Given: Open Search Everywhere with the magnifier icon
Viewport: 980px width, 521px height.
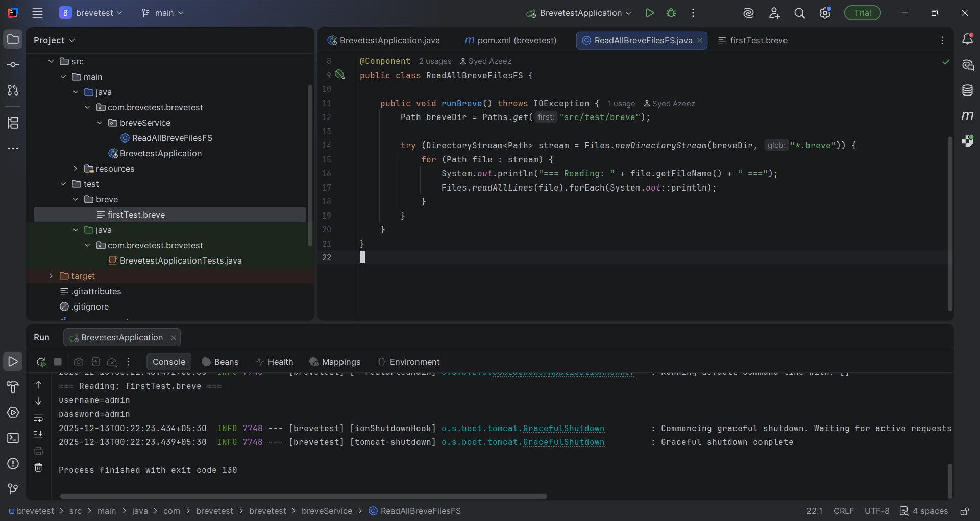Looking at the screenshot, I should tap(800, 13).
